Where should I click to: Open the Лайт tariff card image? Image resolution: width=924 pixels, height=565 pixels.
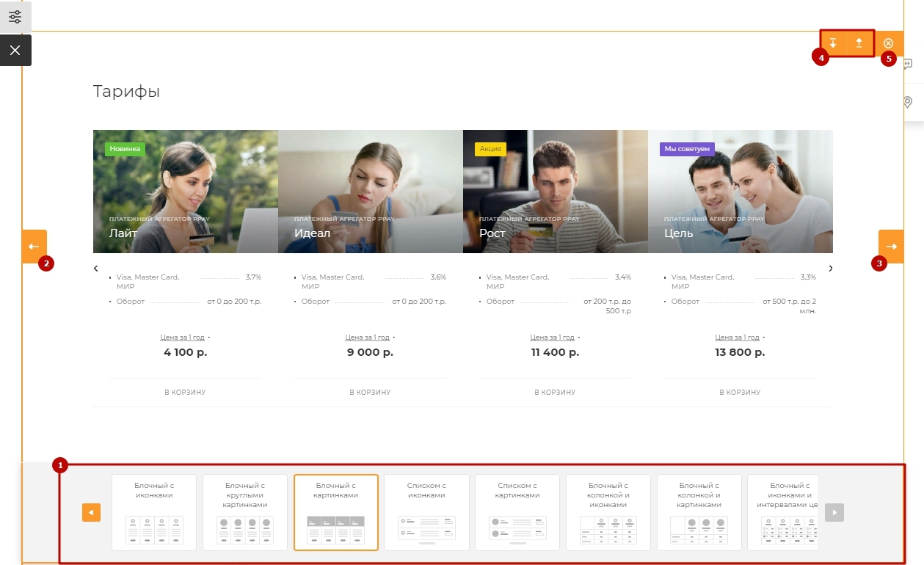186,192
